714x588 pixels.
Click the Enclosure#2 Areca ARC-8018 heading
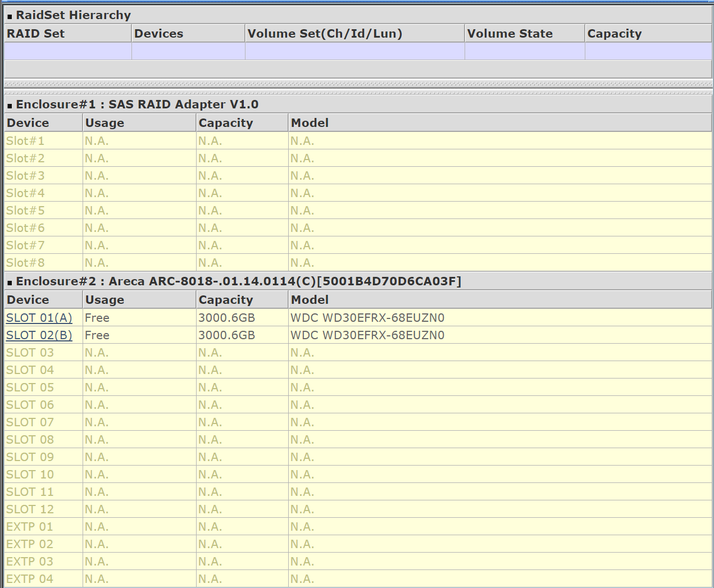point(238,281)
